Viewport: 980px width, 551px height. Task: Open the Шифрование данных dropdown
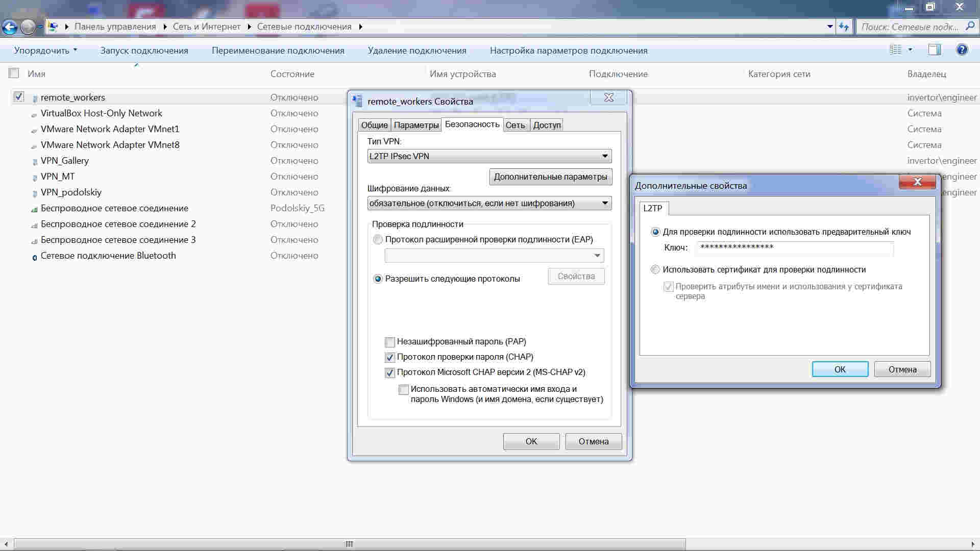pos(489,203)
